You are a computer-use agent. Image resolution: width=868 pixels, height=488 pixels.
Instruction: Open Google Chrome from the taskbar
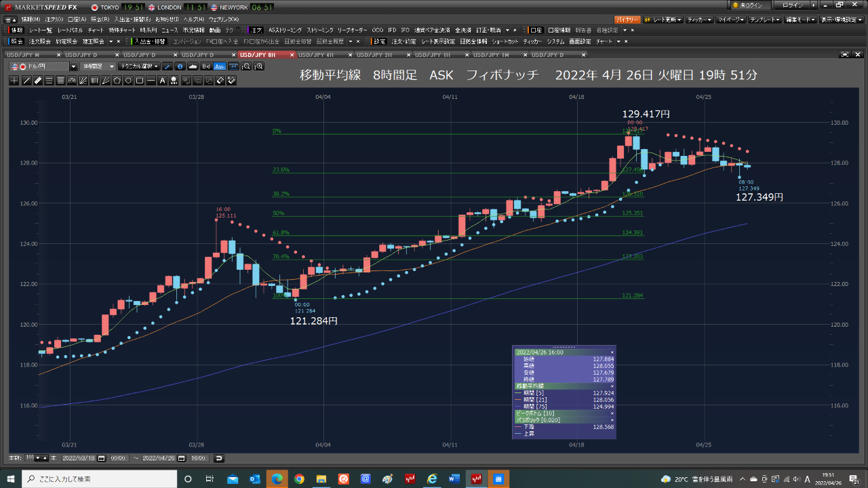(x=299, y=479)
